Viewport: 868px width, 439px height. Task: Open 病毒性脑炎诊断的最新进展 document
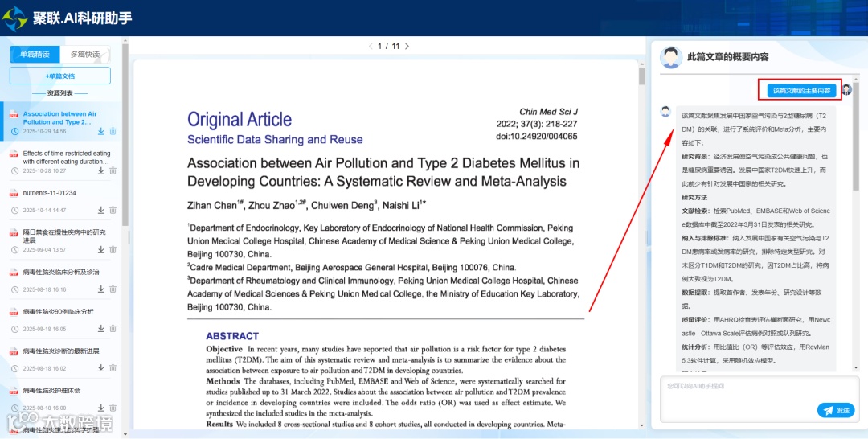59,358
